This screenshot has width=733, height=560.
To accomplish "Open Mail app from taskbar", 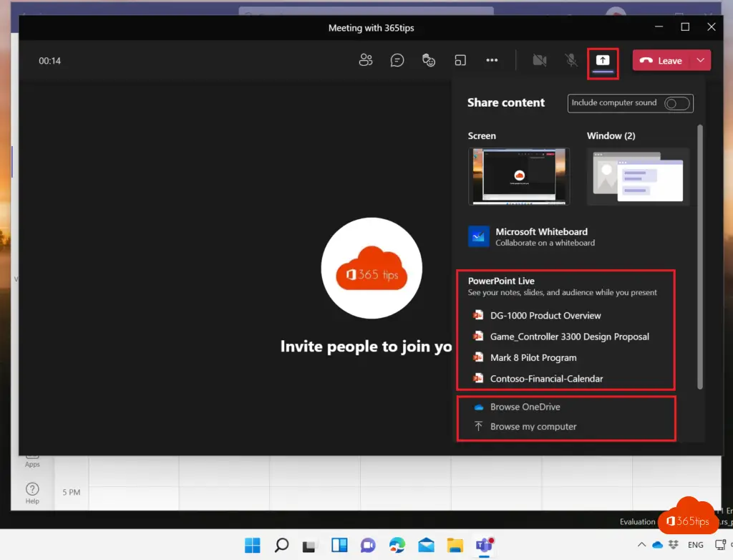I will click(426, 545).
